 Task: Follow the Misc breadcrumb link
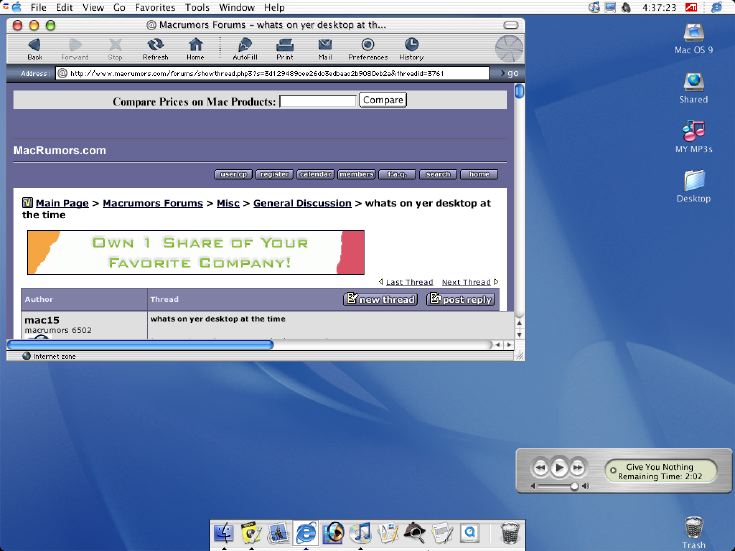tap(228, 203)
